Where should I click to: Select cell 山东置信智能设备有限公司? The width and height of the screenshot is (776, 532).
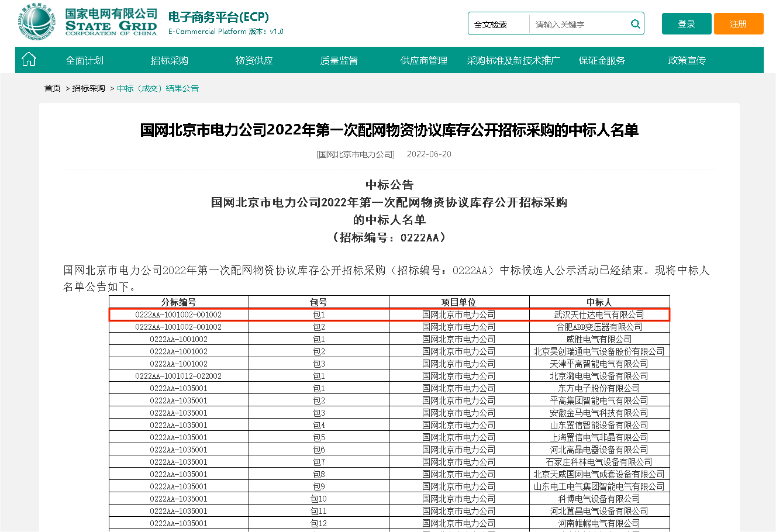point(599,425)
